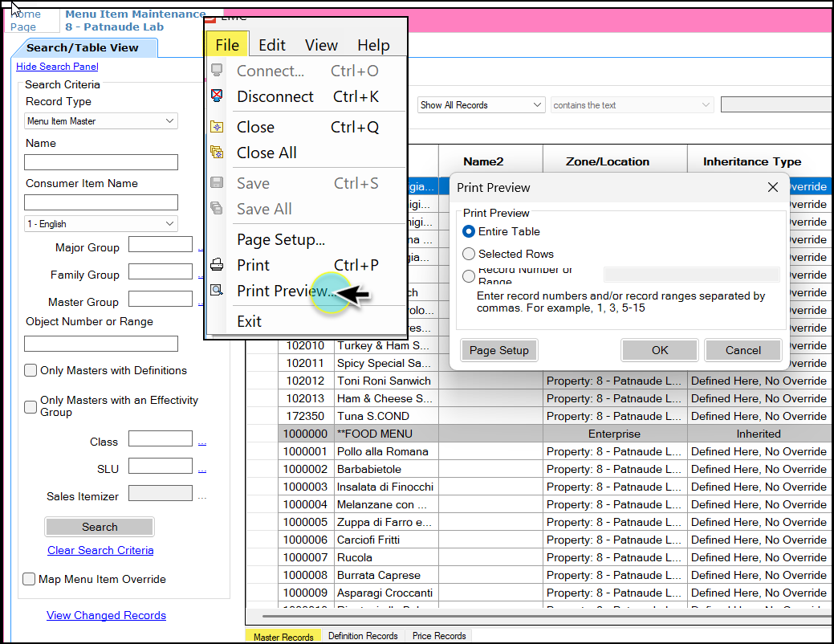
Task: Click the Save floppy disk icon
Action: 217,182
